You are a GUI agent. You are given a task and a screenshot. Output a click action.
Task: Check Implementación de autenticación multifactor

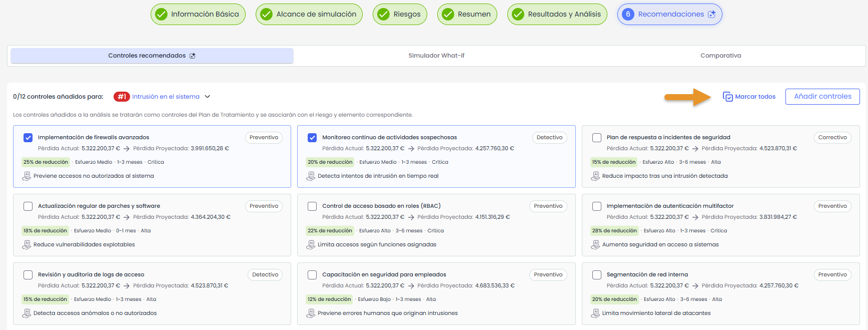coord(597,206)
